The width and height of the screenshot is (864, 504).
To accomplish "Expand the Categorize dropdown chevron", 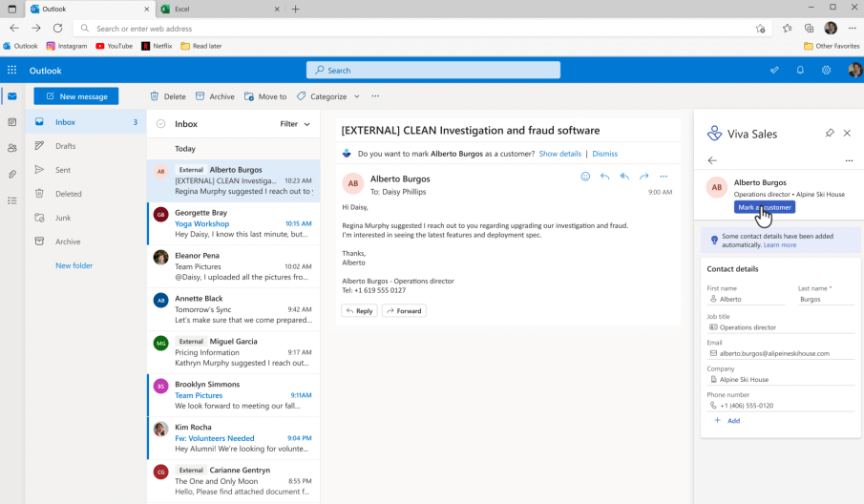I will [357, 96].
